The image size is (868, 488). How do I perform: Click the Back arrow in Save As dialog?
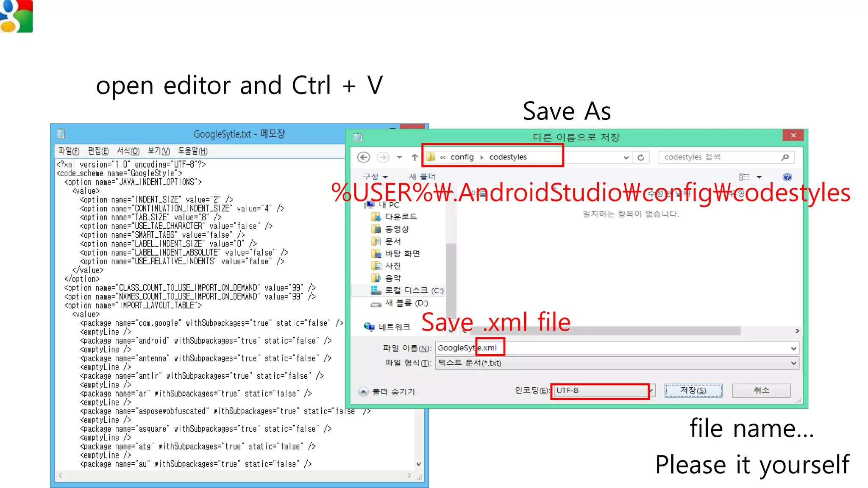click(363, 157)
